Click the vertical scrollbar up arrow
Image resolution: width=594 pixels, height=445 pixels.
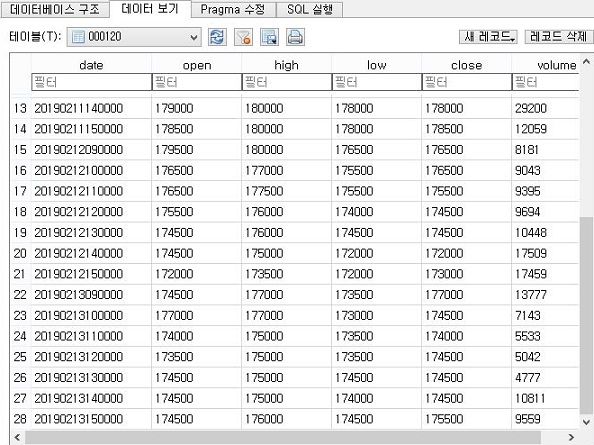coord(586,61)
